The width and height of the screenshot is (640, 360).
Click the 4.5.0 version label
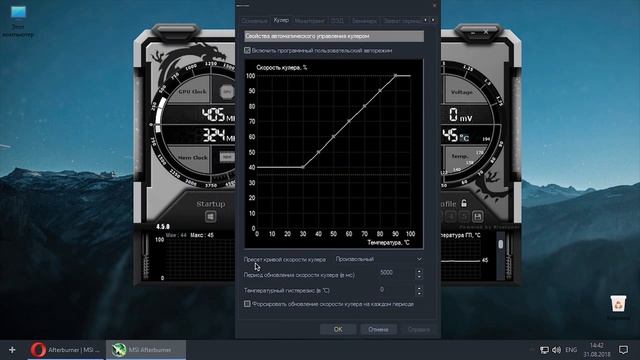pyautogui.click(x=163, y=227)
